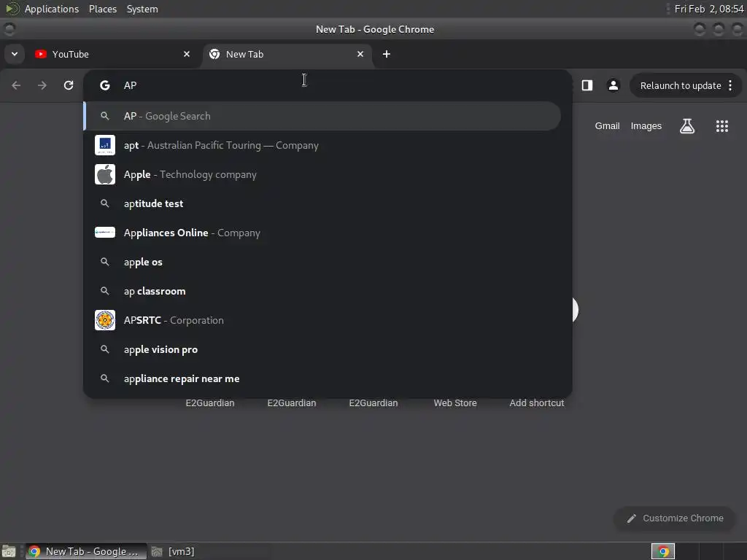The image size is (747, 560).
Task: Pick the aptitude test suggestion
Action: (322, 203)
